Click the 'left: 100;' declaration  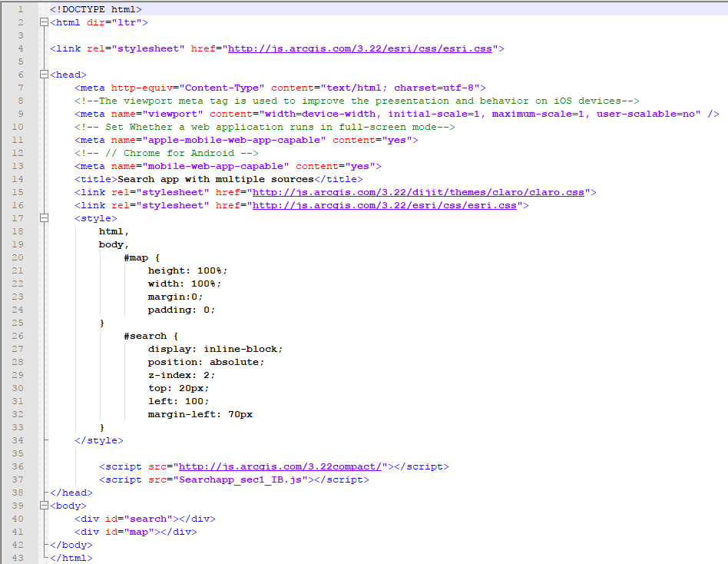[x=179, y=401]
